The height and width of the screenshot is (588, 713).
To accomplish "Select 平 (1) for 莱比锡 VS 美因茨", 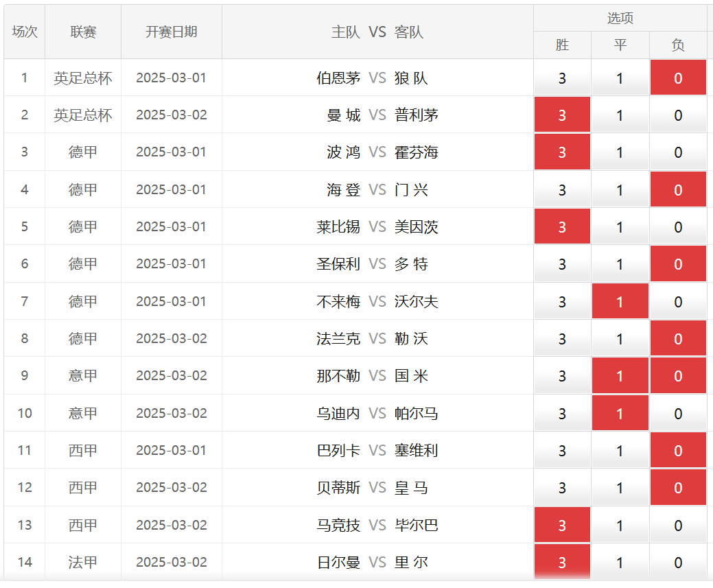I will point(620,226).
